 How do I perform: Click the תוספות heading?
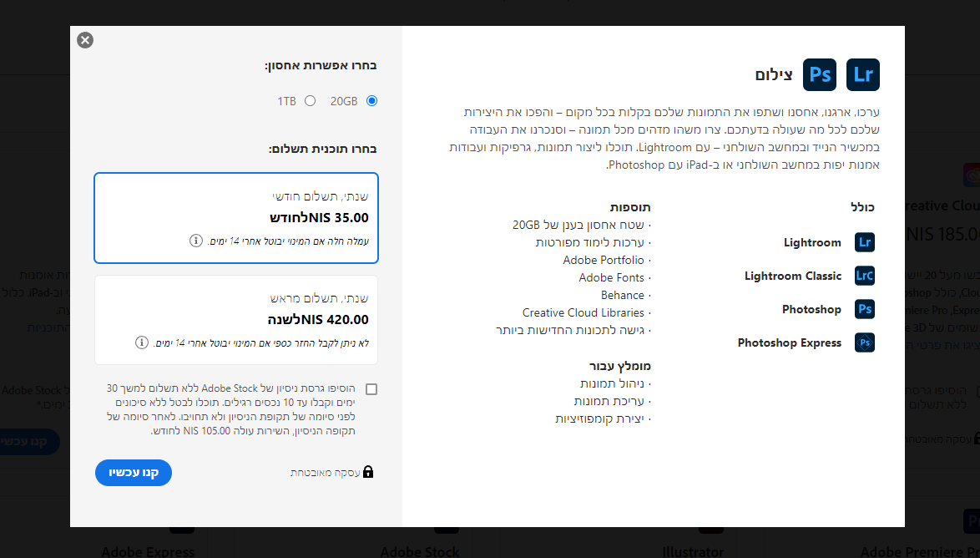(630, 207)
